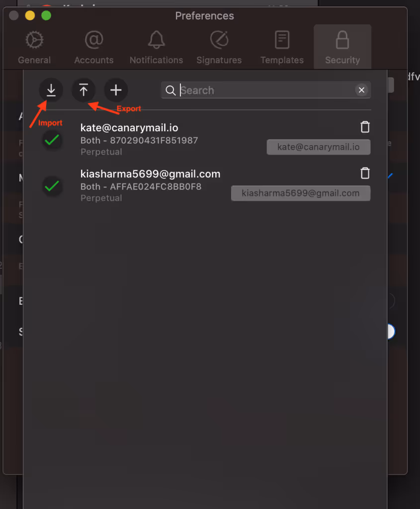Click the kiasharma5699@gmail.com account tag button
The image size is (420, 509).
pos(301,193)
